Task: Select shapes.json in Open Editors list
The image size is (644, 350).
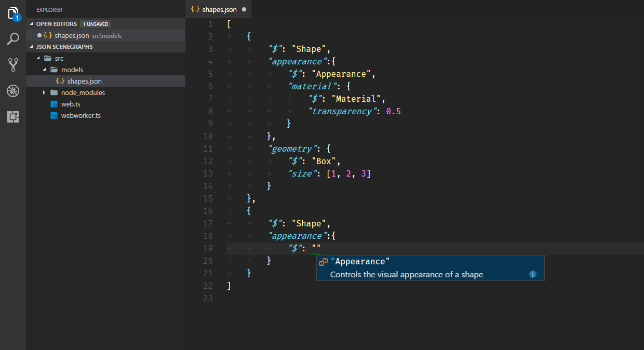Action: [x=72, y=35]
